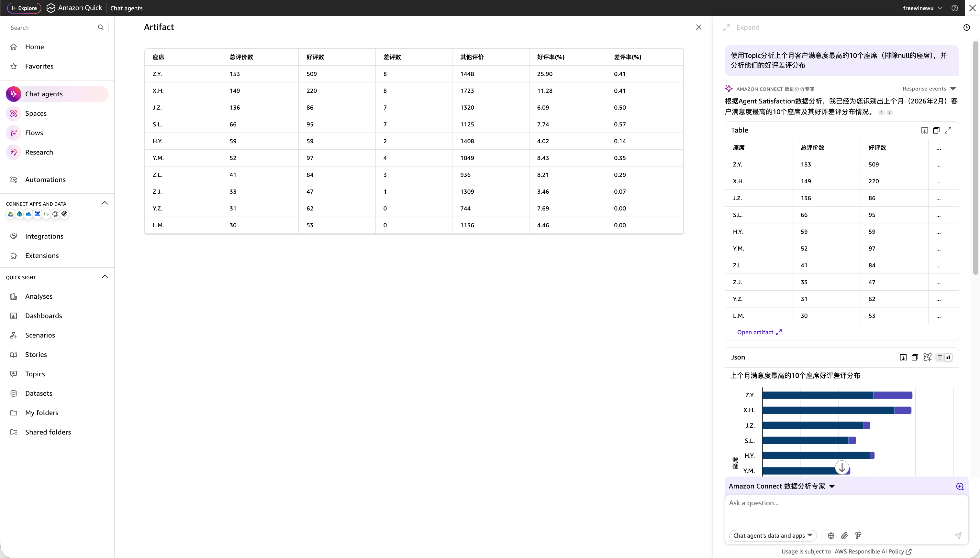
Task: Click the chat history clock icon
Action: coord(966,27)
